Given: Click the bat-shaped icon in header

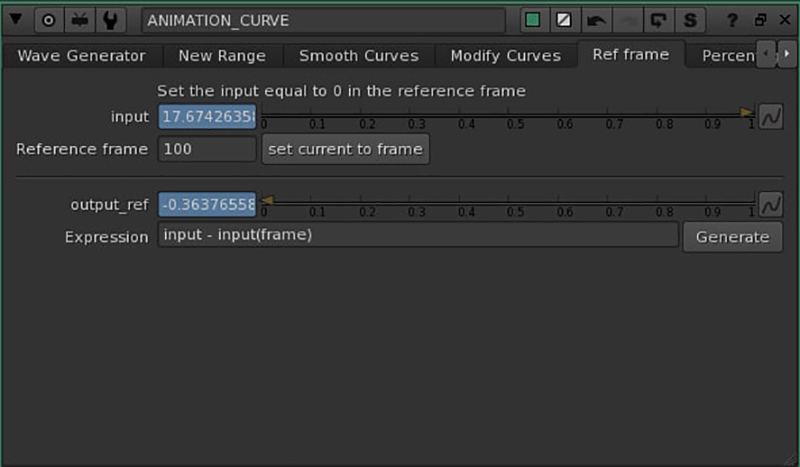Looking at the screenshot, I should click(79, 20).
